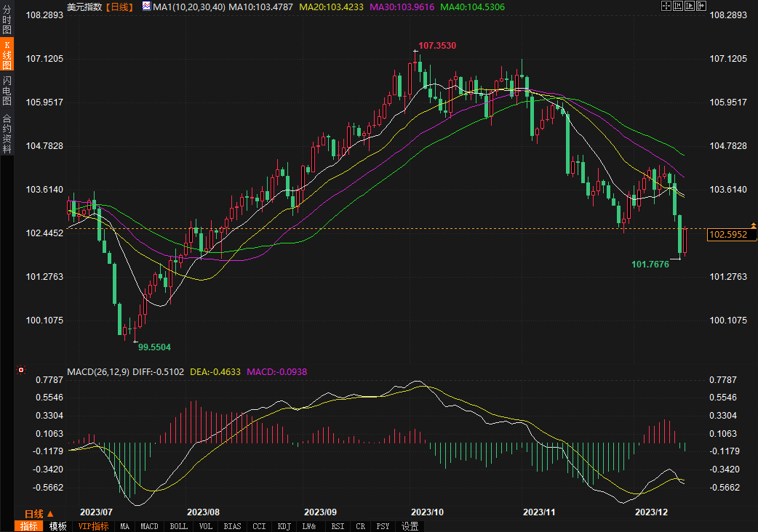
Task: Enable the KDJ indicator
Action: pos(283,526)
